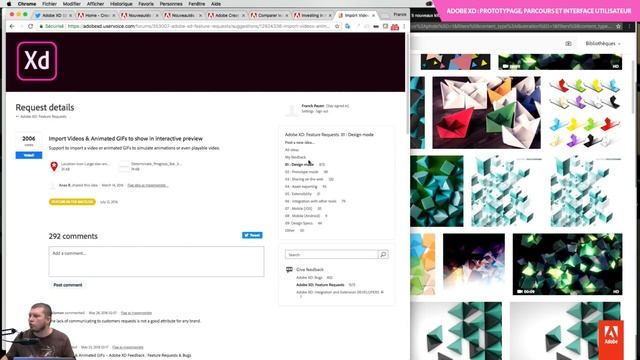The image size is (640, 360).
Task: Click the Post a new idea link
Action: click(300, 142)
